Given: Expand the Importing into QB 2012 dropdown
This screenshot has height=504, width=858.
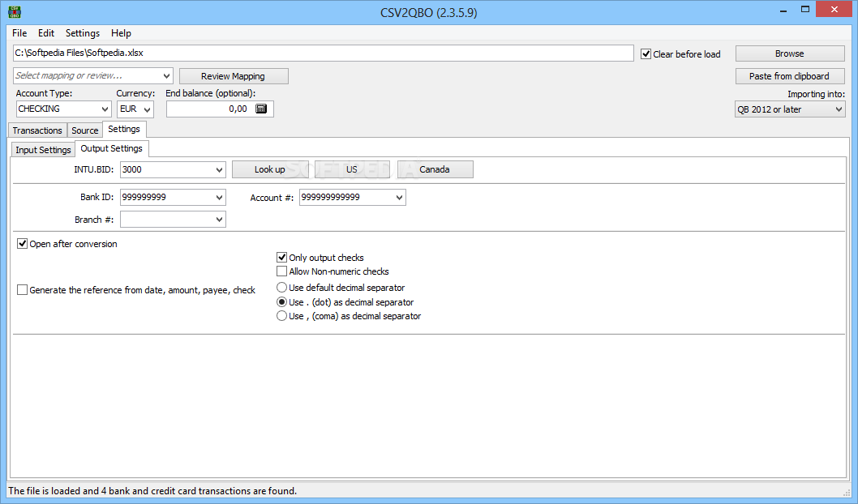Looking at the screenshot, I should 839,109.
